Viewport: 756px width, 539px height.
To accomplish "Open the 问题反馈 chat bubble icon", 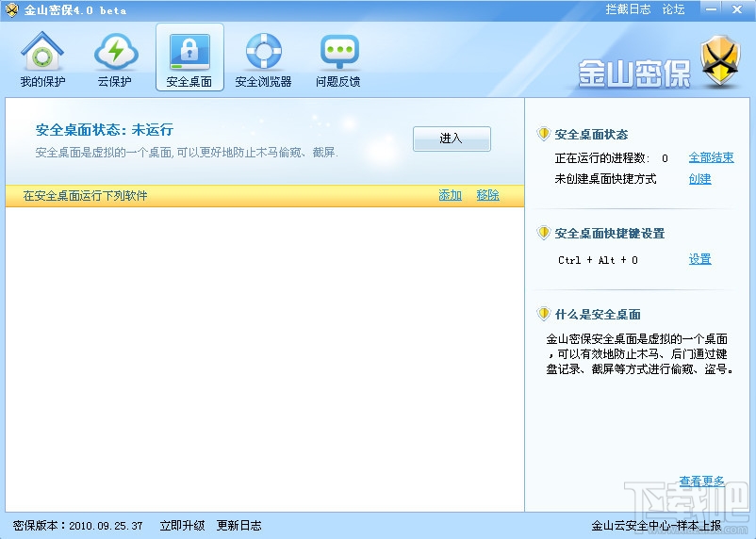I will click(339, 51).
